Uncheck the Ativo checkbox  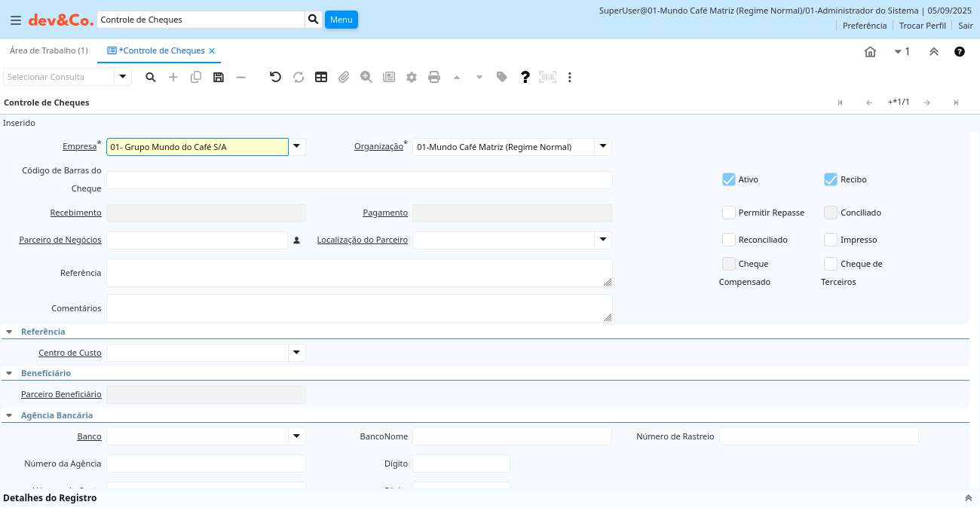728,179
